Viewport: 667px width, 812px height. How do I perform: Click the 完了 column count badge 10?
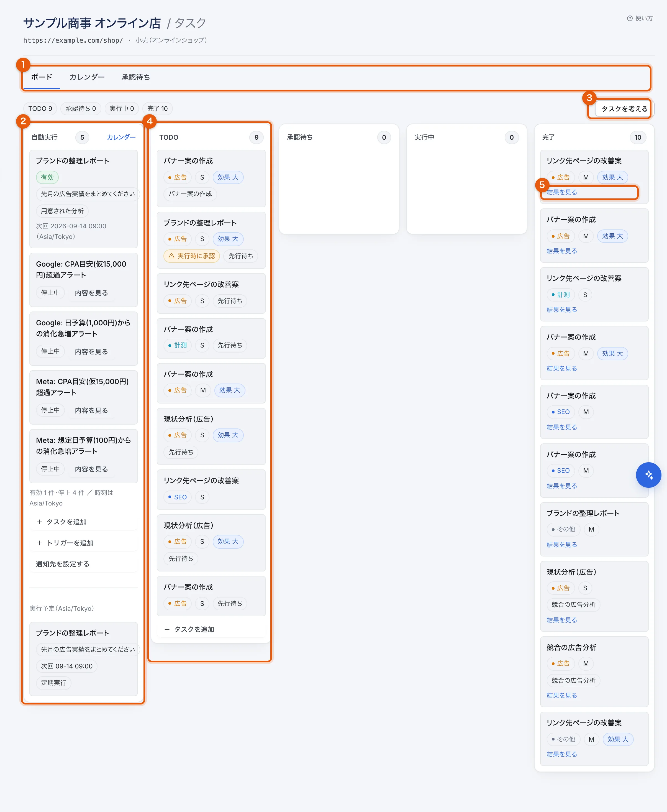(638, 137)
